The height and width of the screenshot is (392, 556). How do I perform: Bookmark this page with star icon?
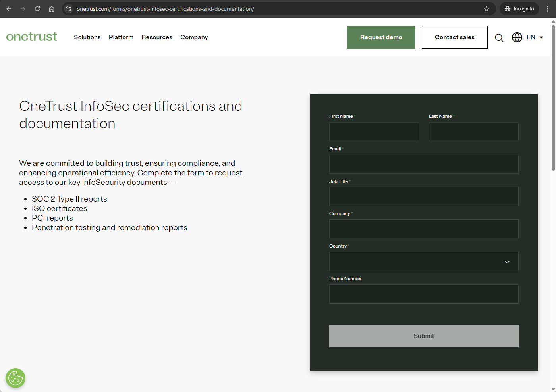(486, 9)
